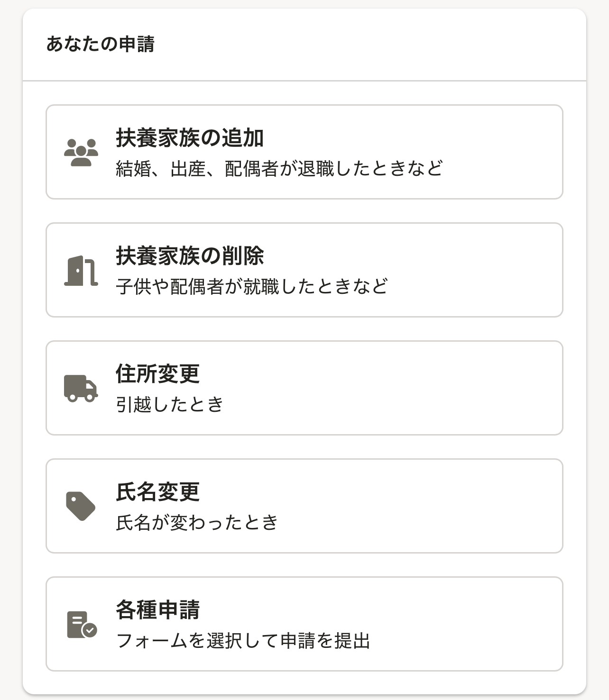Click the 引越したとき subtitle

[x=169, y=404]
